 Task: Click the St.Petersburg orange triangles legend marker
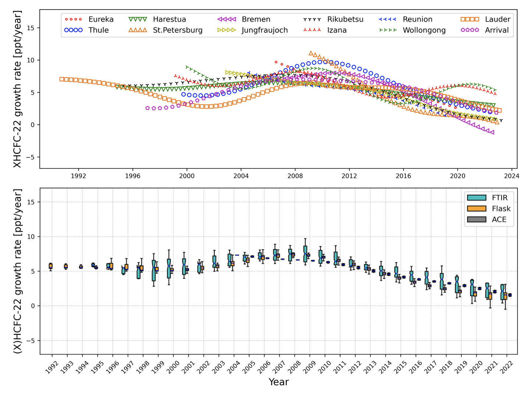click(138, 30)
